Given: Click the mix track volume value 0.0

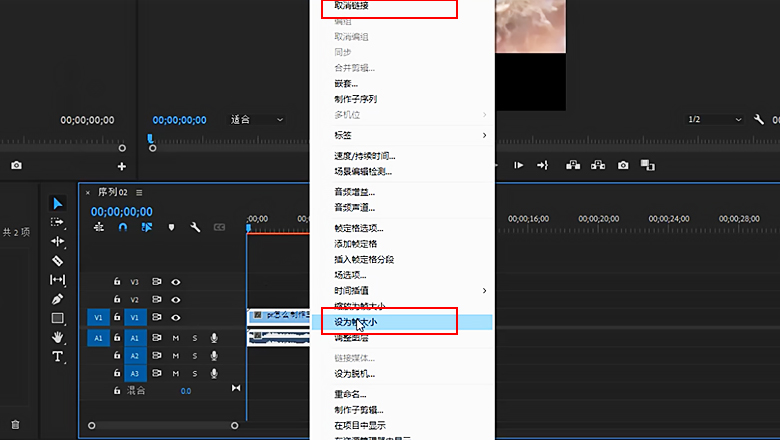Looking at the screenshot, I should click(186, 391).
